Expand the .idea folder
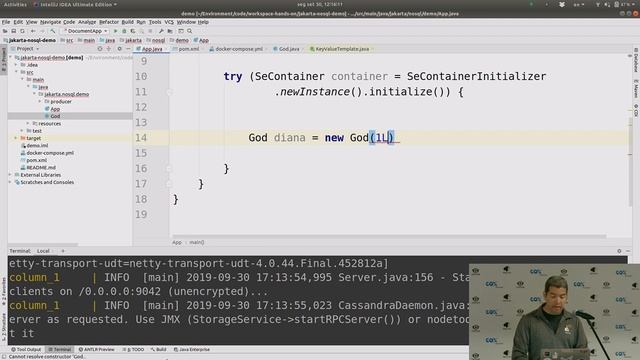Screen dimensions: 640x360 click(x=16, y=65)
